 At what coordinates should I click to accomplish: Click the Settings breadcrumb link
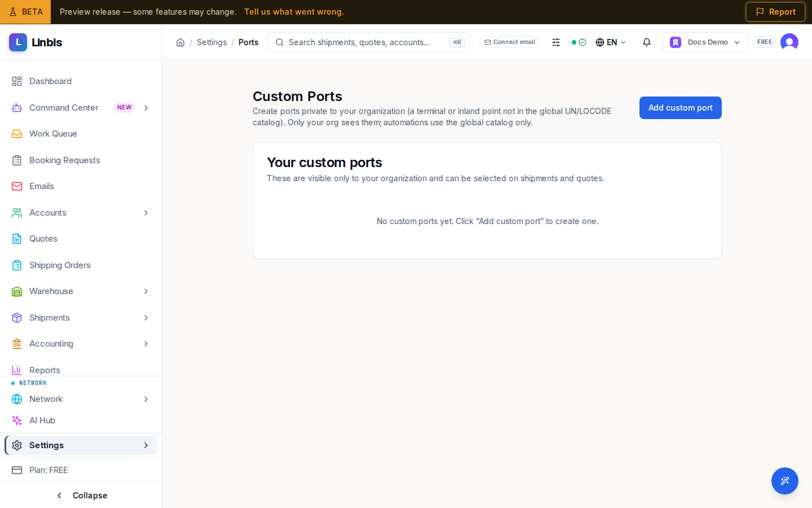[211, 42]
